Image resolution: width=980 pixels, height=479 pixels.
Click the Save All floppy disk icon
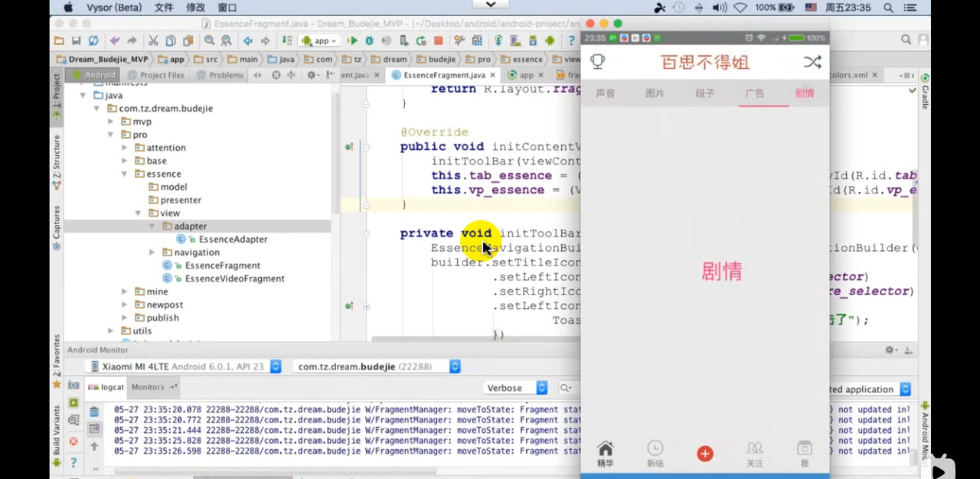[x=77, y=41]
